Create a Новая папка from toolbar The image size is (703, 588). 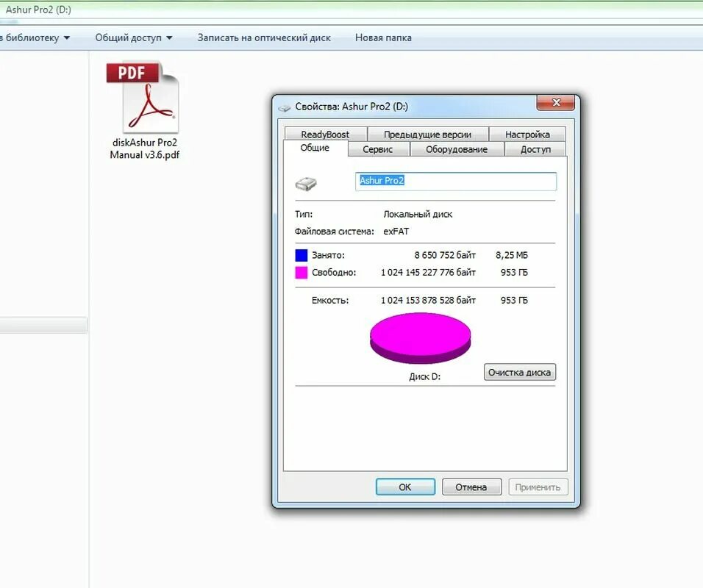coord(383,37)
